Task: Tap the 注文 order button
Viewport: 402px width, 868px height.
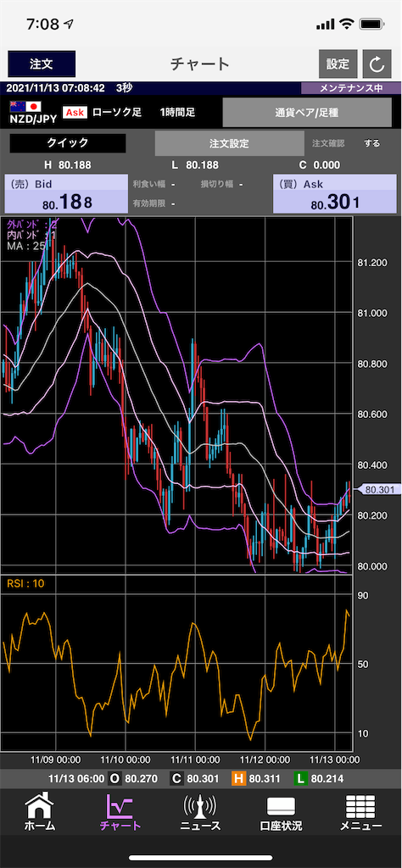Action: (x=42, y=64)
